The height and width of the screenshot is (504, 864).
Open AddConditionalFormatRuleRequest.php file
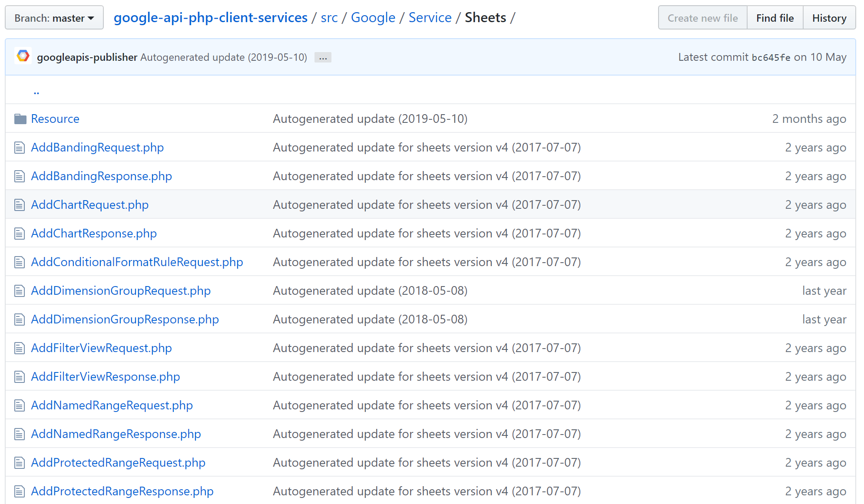tap(137, 262)
